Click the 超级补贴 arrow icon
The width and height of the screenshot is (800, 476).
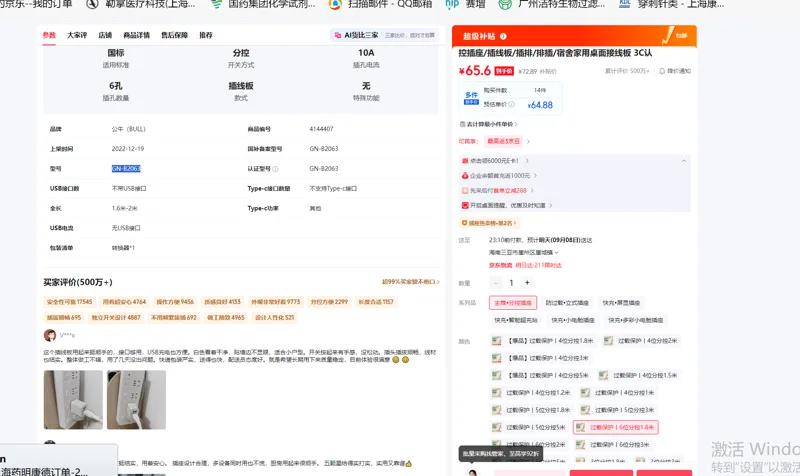click(x=503, y=36)
